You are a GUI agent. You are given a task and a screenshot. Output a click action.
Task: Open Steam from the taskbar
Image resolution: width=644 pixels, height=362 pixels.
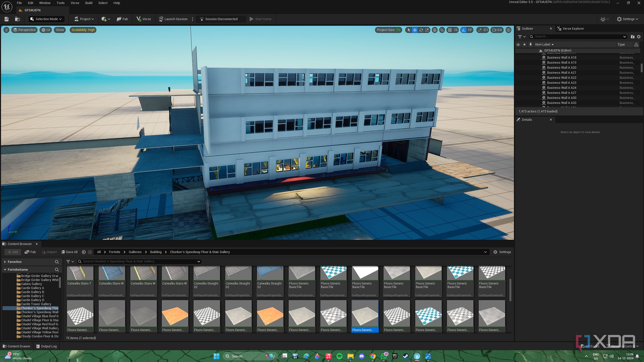[406, 356]
